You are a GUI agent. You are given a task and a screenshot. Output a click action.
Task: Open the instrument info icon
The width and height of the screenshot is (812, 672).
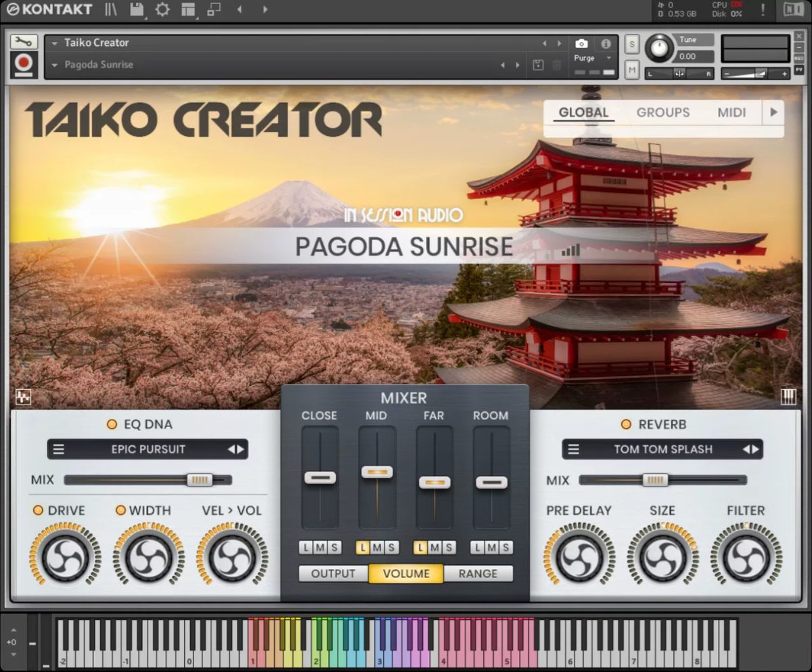pyautogui.click(x=606, y=43)
